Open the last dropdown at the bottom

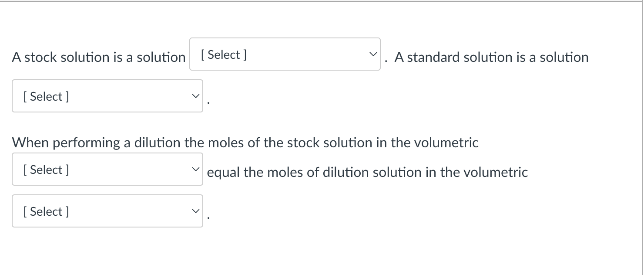tap(107, 211)
